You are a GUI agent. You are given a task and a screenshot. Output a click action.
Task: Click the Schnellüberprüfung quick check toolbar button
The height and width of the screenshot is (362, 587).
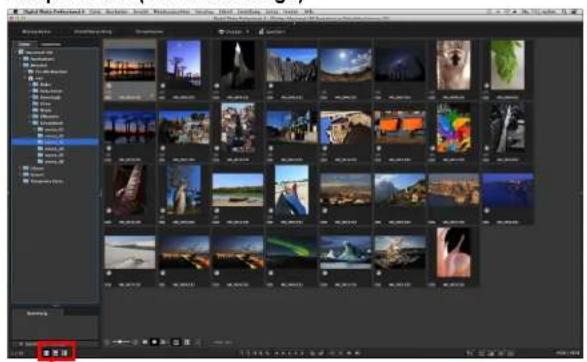click(x=92, y=32)
